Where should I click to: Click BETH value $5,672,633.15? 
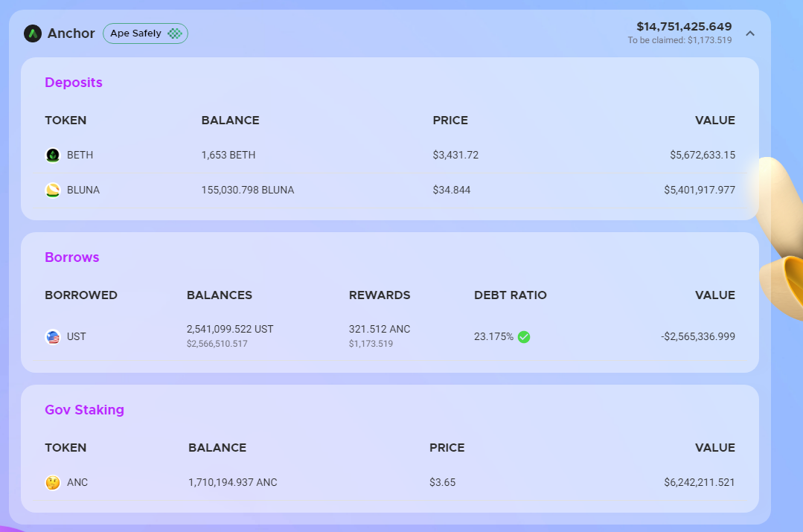coord(703,156)
